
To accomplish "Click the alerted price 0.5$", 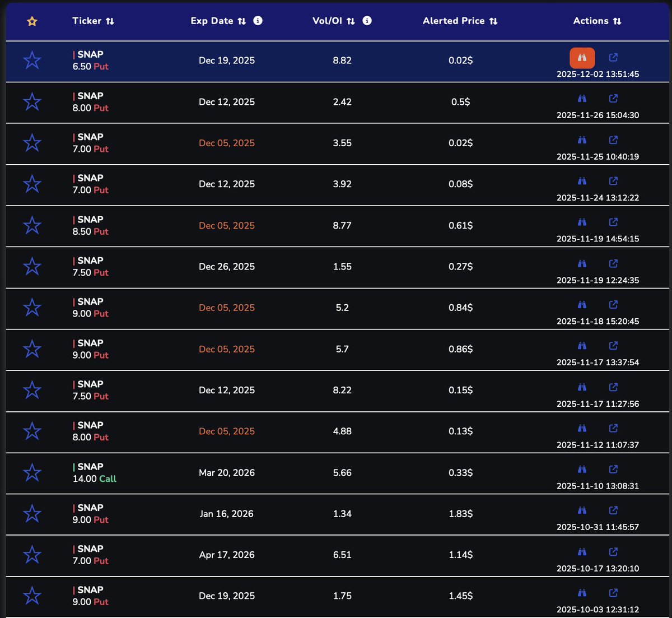I will tap(461, 102).
